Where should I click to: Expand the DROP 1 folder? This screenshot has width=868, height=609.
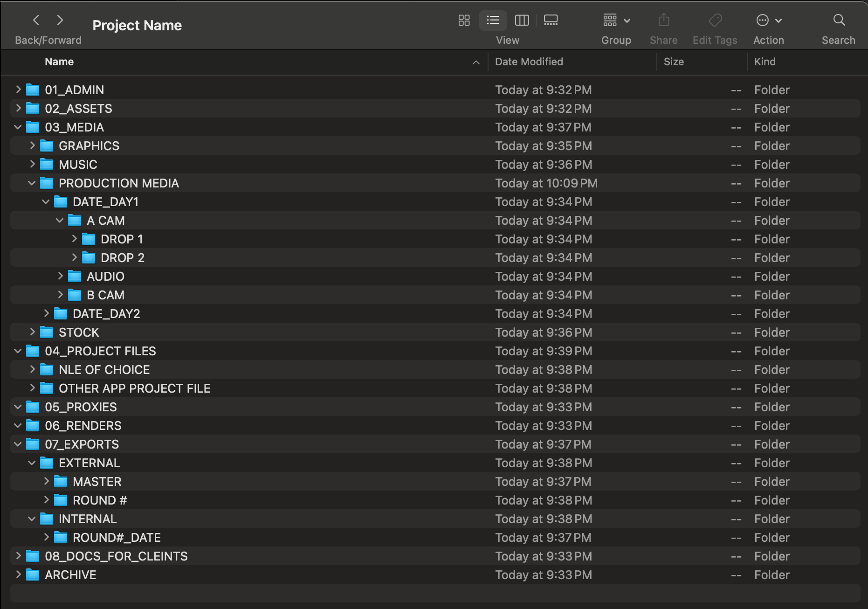(x=74, y=239)
